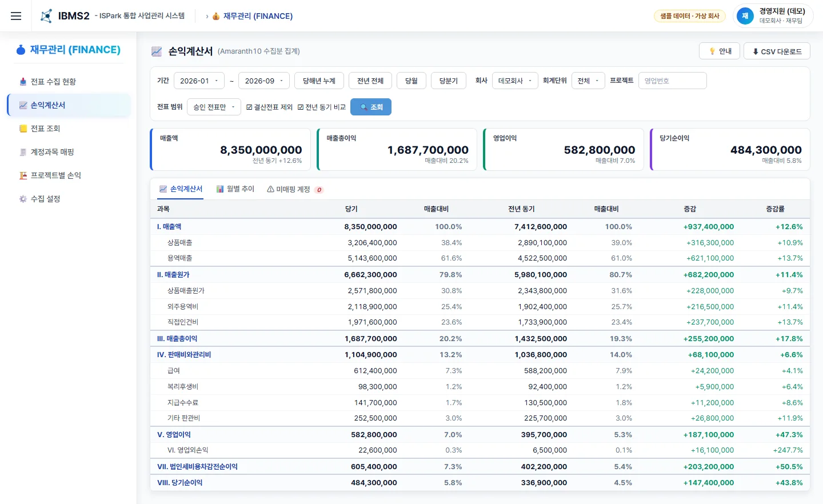This screenshot has height=504, width=823.
Task: Click the 당기순이익 summary card
Action: click(730, 150)
